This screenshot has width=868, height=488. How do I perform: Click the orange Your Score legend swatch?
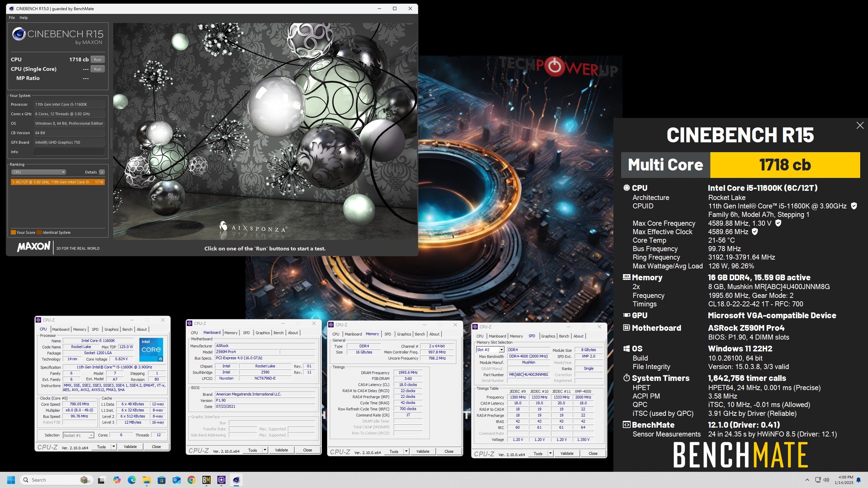pos(13,232)
